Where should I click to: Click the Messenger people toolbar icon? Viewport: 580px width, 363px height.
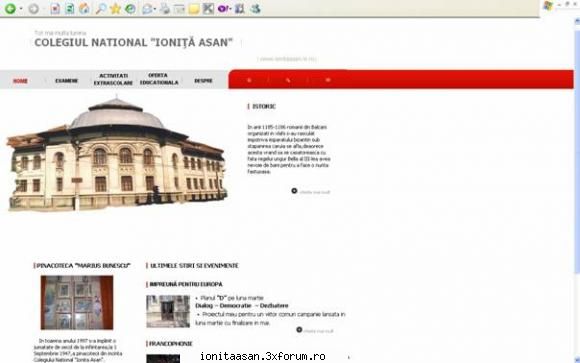point(255,9)
